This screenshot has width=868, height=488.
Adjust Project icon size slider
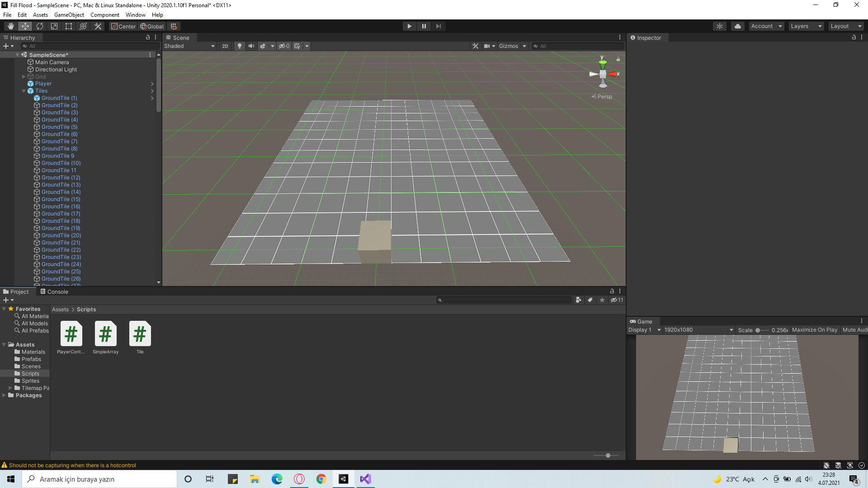608,455
